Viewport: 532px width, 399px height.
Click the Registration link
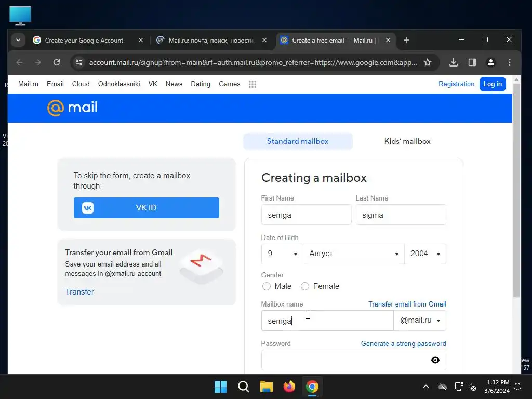pos(456,84)
